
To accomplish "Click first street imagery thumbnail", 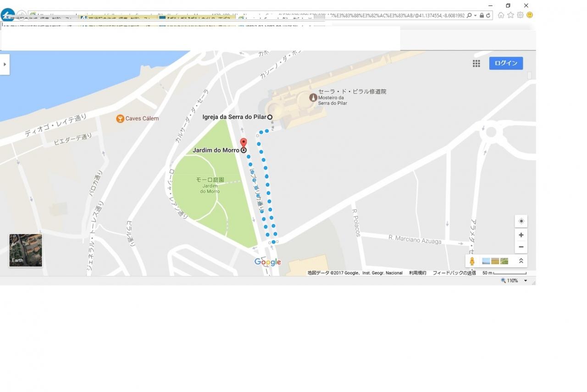I will 486,261.
